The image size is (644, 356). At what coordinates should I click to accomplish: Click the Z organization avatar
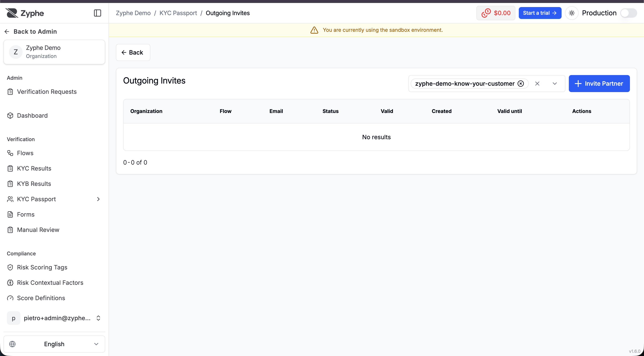[16, 52]
